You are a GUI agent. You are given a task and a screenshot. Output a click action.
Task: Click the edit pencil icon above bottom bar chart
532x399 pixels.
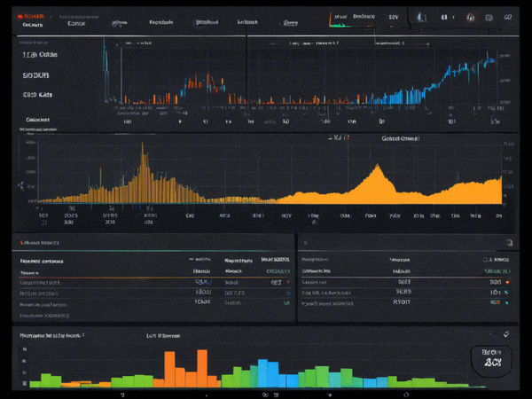pyautogui.click(x=506, y=334)
